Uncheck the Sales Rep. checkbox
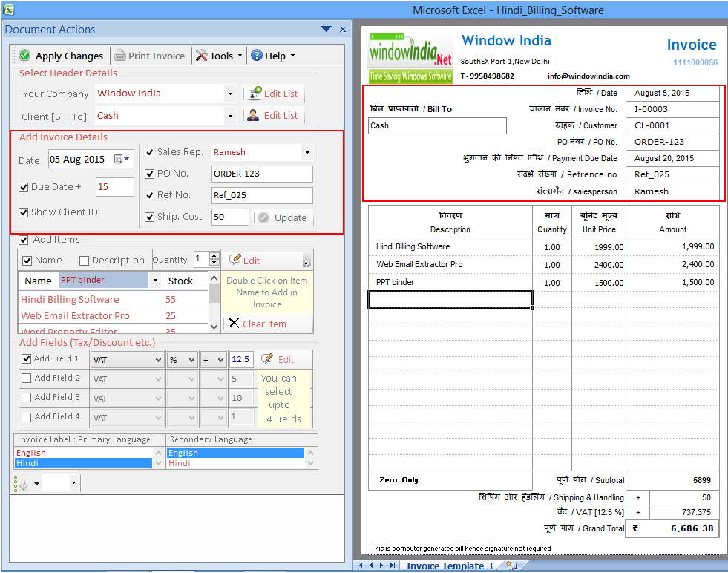 pyautogui.click(x=149, y=152)
